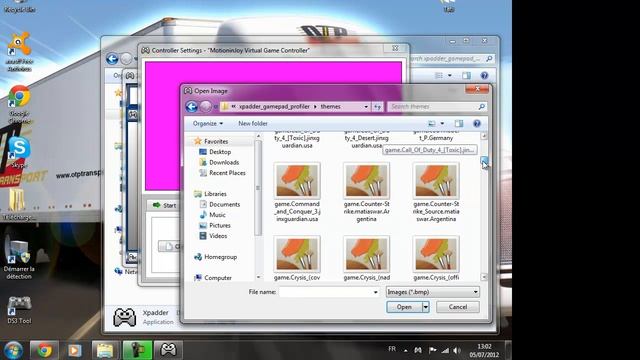Viewport: 640px width, 360px height.
Task: Open media player from the taskbar
Action: 74,350
